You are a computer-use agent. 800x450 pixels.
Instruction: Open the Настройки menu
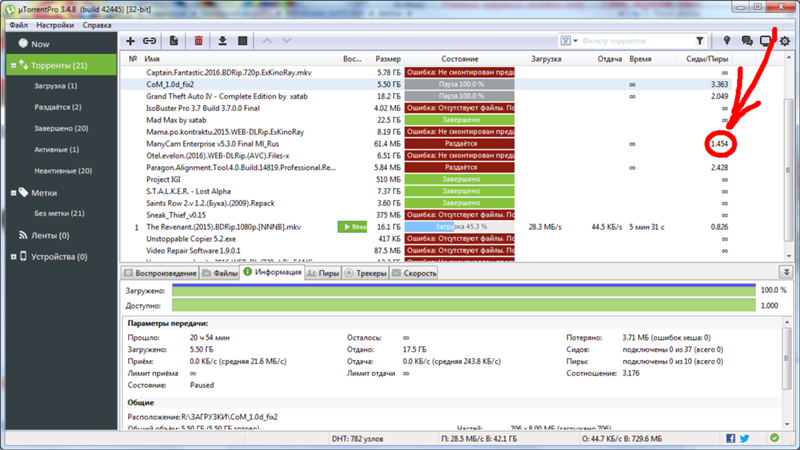(55, 25)
